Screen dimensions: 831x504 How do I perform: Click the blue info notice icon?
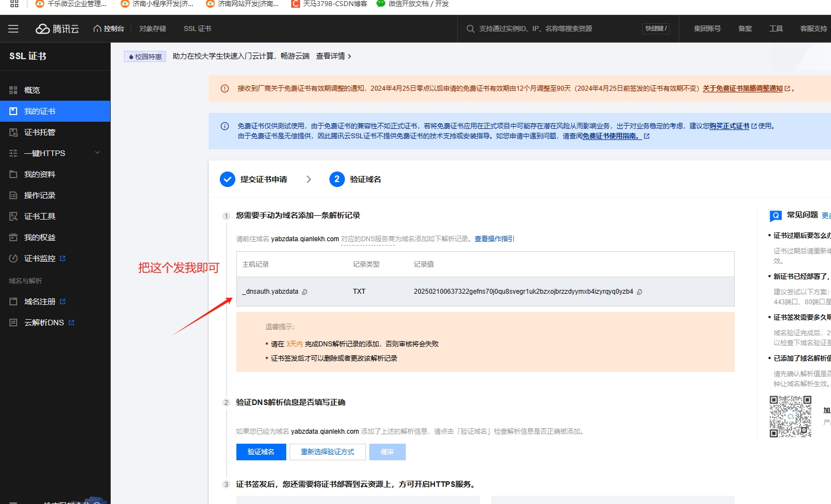(x=225, y=126)
